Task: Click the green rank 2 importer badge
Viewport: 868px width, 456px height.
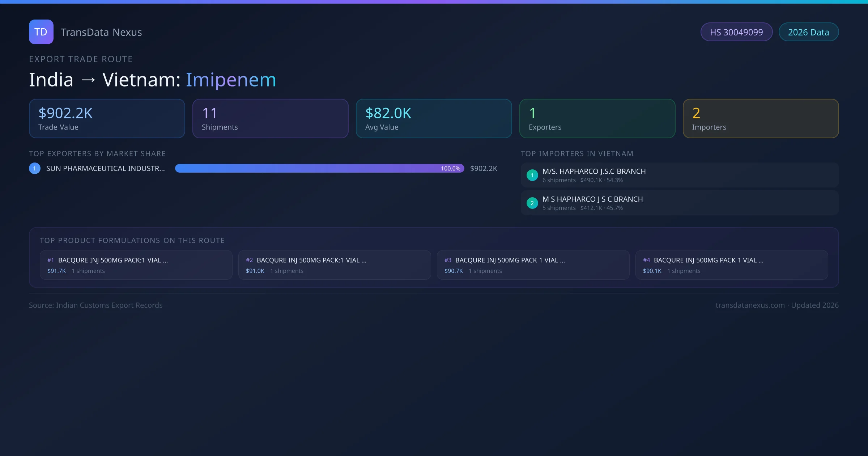Action: click(x=532, y=203)
